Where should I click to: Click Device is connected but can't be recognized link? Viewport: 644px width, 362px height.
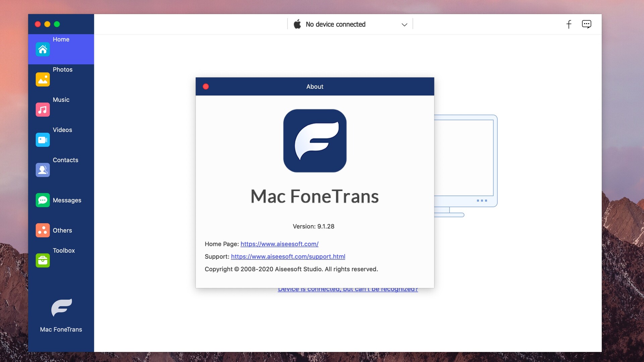tap(348, 290)
